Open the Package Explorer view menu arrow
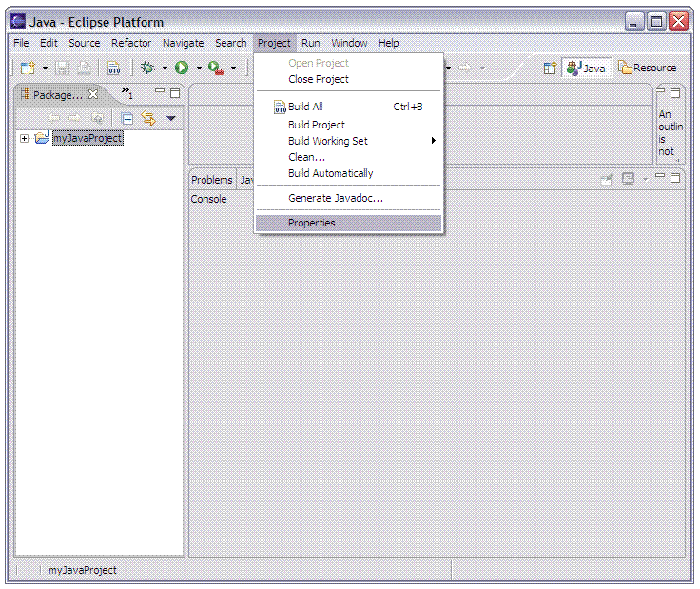Screen dimensions: 700x589 pos(171,118)
